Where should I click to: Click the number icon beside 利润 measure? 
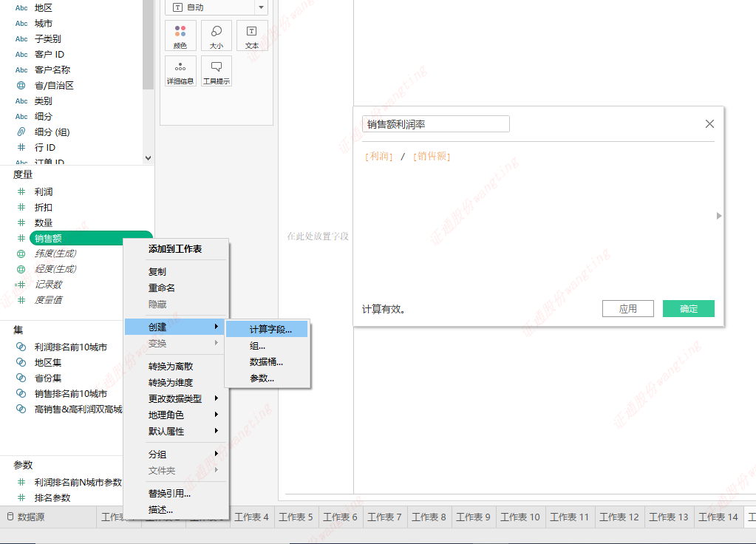tap(21, 191)
